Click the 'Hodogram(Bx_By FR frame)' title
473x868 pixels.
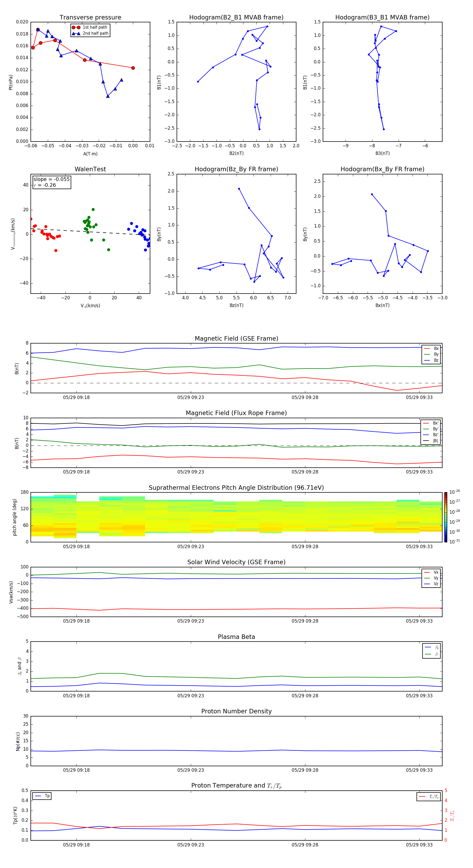[382, 169]
